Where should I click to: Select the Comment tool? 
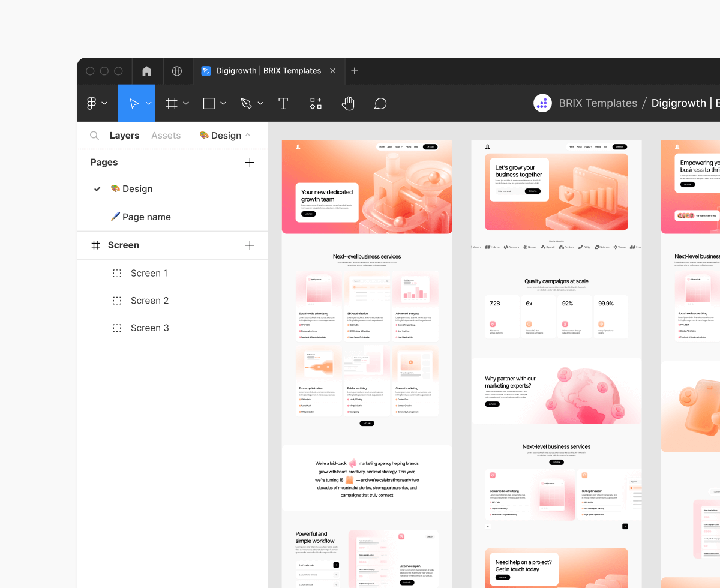click(380, 103)
